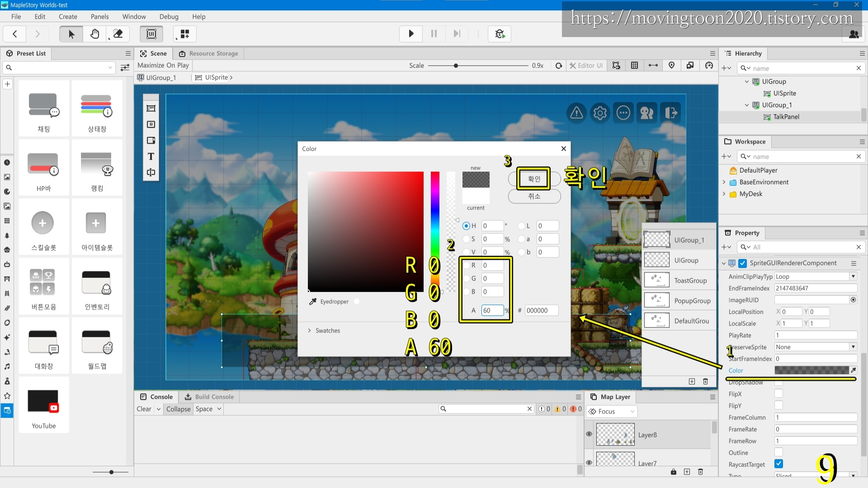Click the Editor UI button

[x=586, y=66]
